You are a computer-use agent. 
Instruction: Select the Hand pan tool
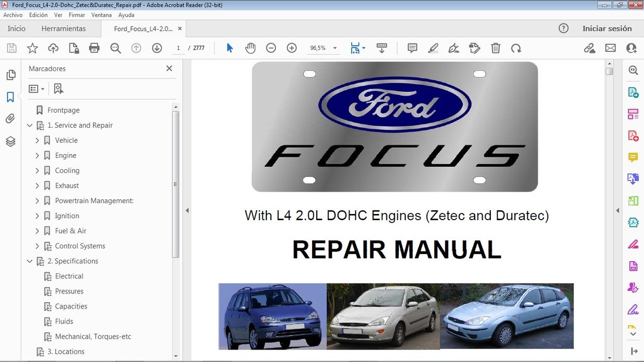click(250, 48)
